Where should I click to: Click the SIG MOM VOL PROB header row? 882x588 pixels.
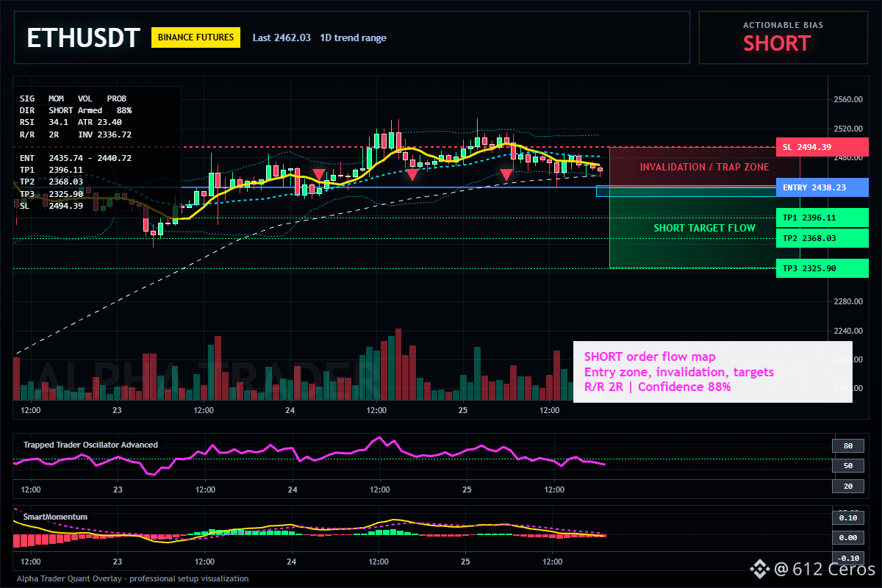coord(73,98)
